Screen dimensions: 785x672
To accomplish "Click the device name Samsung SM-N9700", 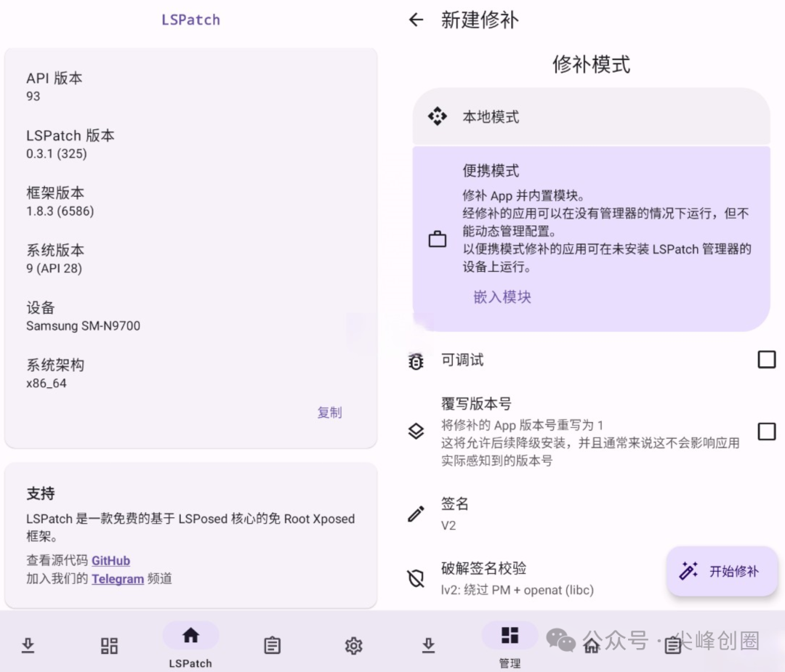I will [x=83, y=325].
